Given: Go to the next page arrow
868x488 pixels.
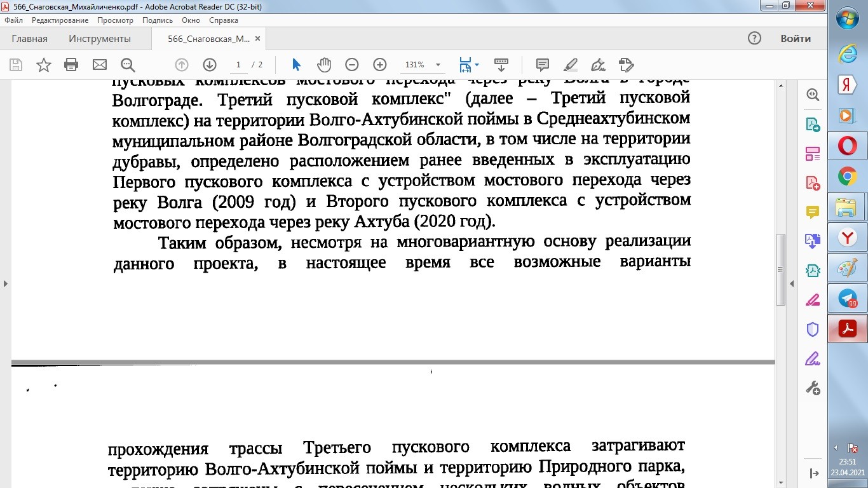Looking at the screenshot, I should pos(210,65).
